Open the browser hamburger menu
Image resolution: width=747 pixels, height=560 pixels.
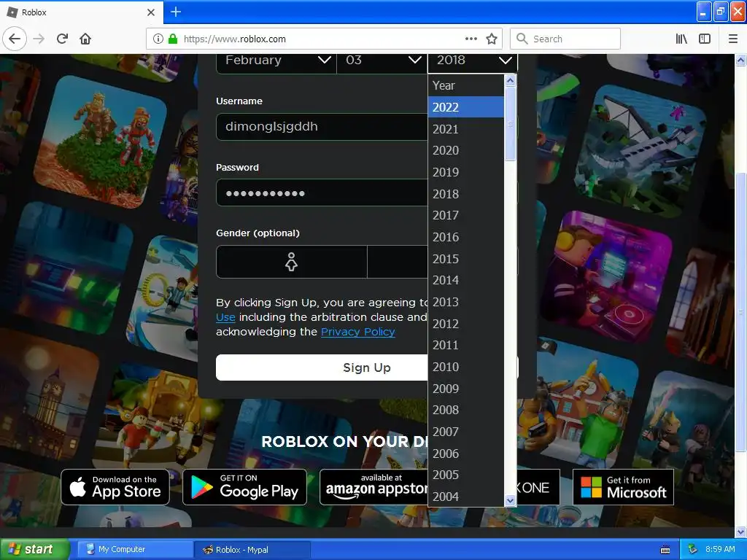coord(733,39)
